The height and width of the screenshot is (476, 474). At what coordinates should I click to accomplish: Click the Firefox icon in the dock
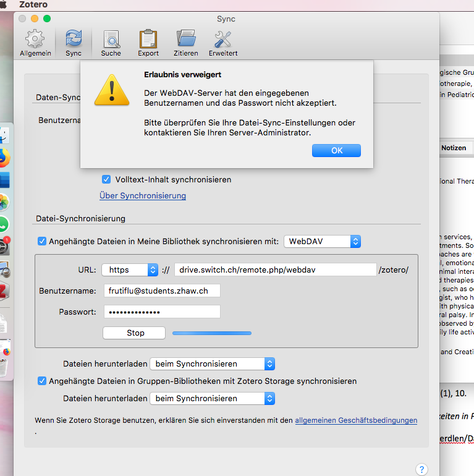point(4,158)
